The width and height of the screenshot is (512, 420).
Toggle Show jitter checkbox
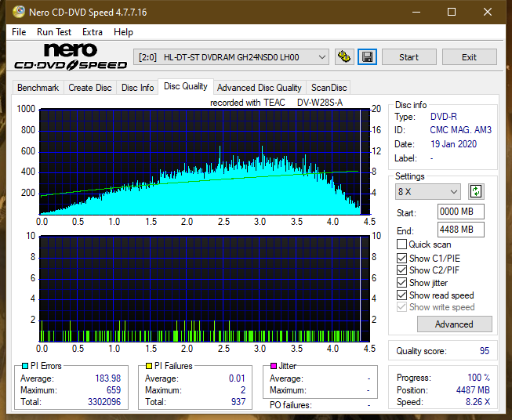pos(401,283)
